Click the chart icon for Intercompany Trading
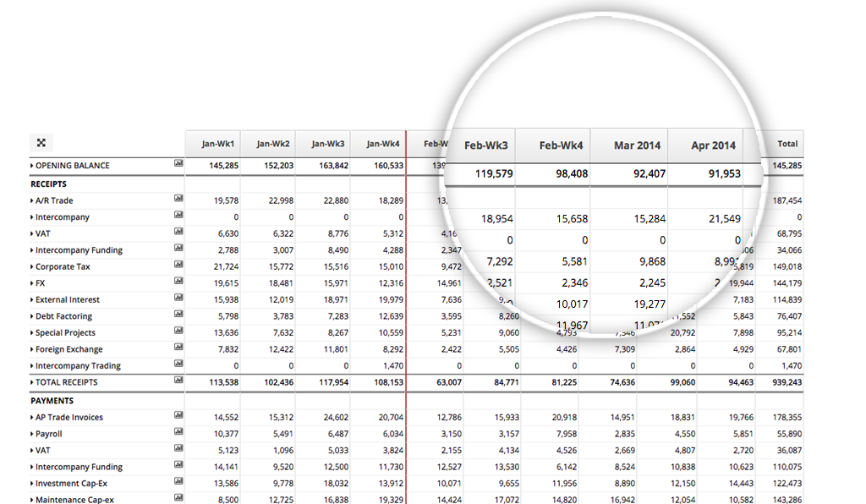This screenshot has width=866, height=504. point(178,364)
